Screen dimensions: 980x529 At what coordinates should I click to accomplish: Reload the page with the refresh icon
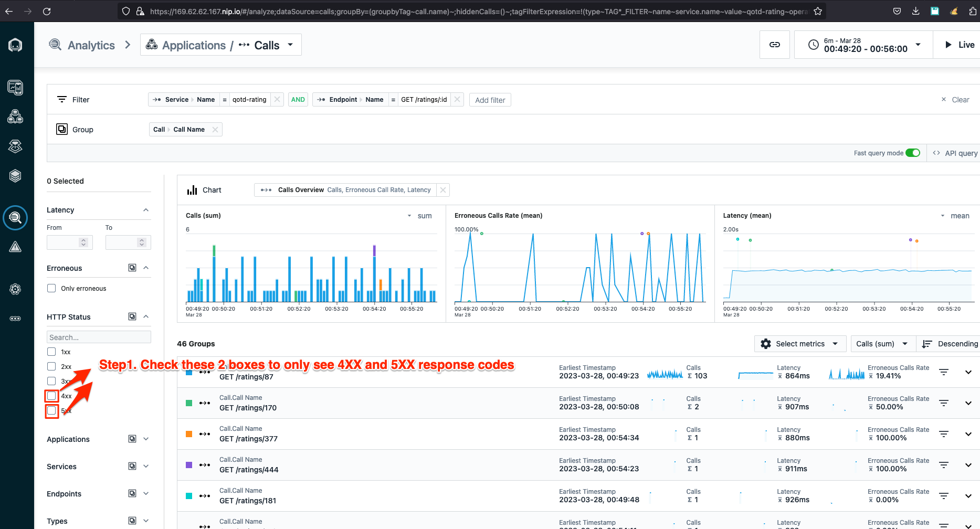click(x=47, y=11)
